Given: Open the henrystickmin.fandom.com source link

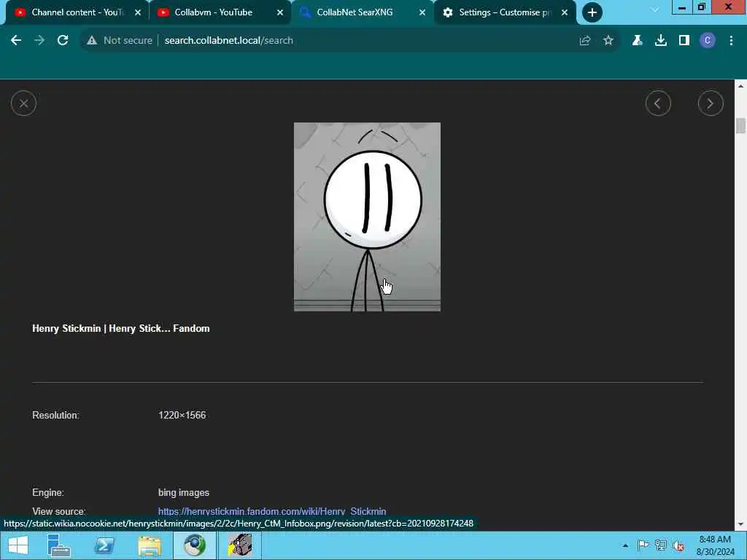Looking at the screenshot, I should point(272,511).
